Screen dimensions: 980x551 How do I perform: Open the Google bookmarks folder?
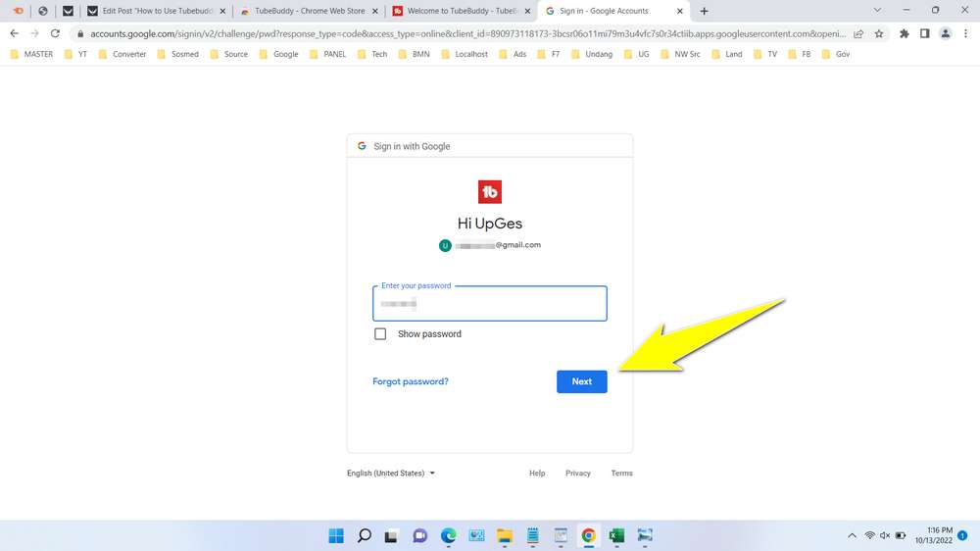coord(278,54)
